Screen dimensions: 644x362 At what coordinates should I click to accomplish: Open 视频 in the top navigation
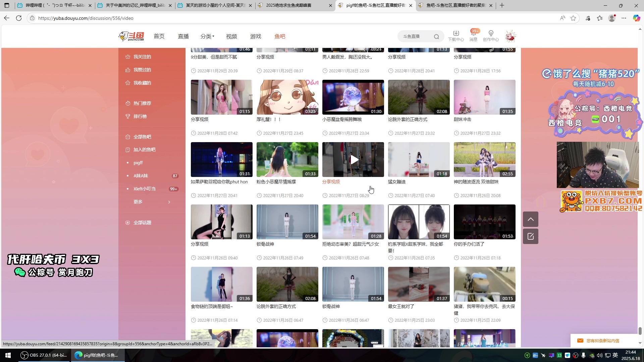231,36
